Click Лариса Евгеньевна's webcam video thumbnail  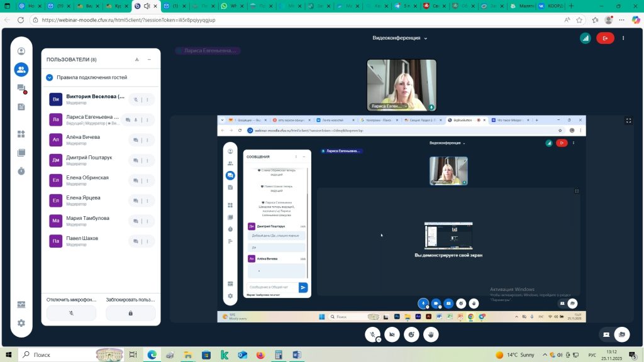tap(401, 85)
